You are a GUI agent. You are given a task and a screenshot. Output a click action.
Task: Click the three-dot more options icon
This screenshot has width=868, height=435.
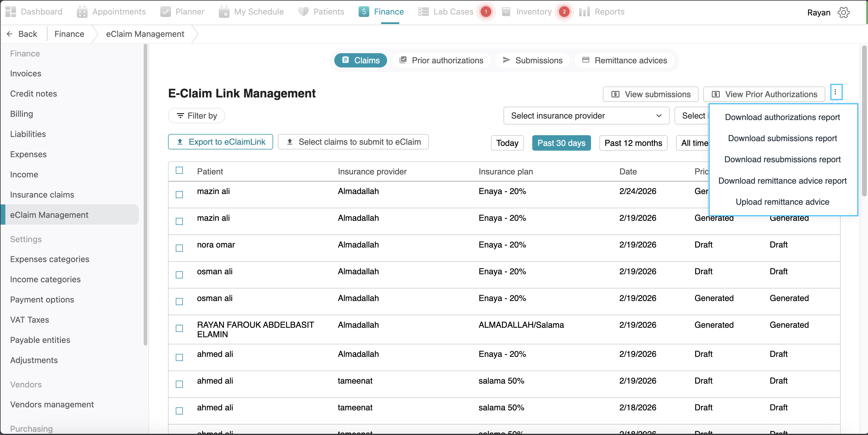tap(835, 92)
